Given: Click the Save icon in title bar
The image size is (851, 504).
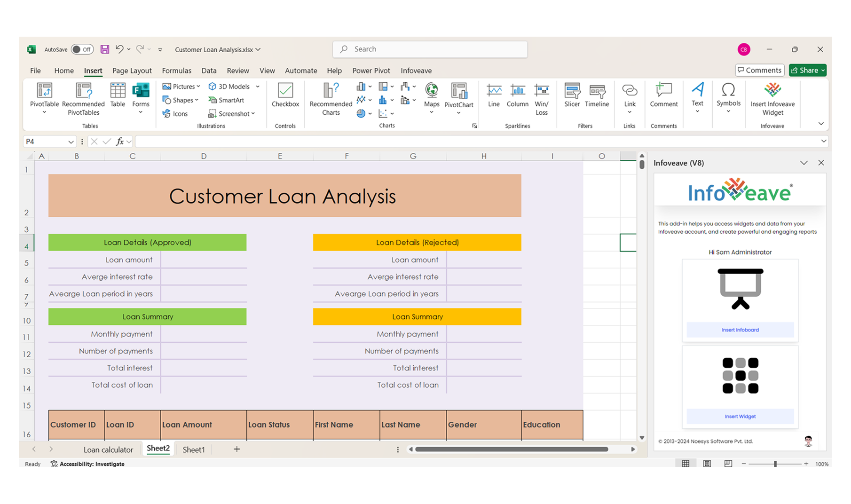Looking at the screenshot, I should 105,49.
